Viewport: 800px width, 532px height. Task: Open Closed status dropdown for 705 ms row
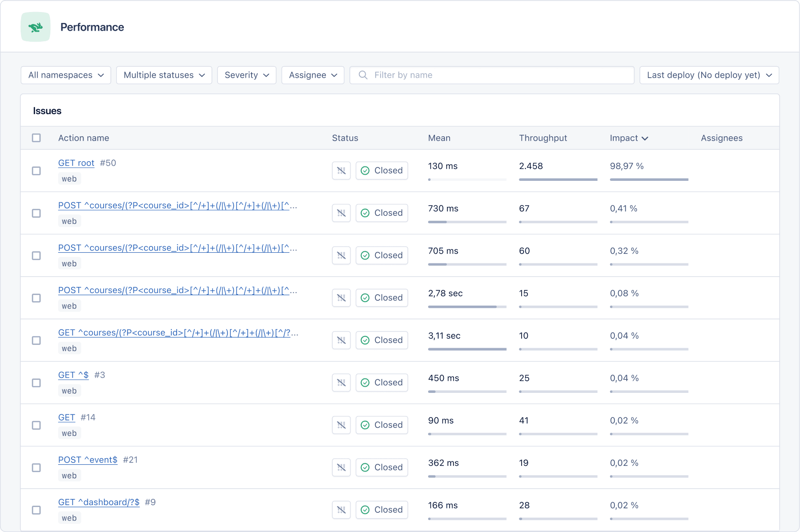pos(382,255)
